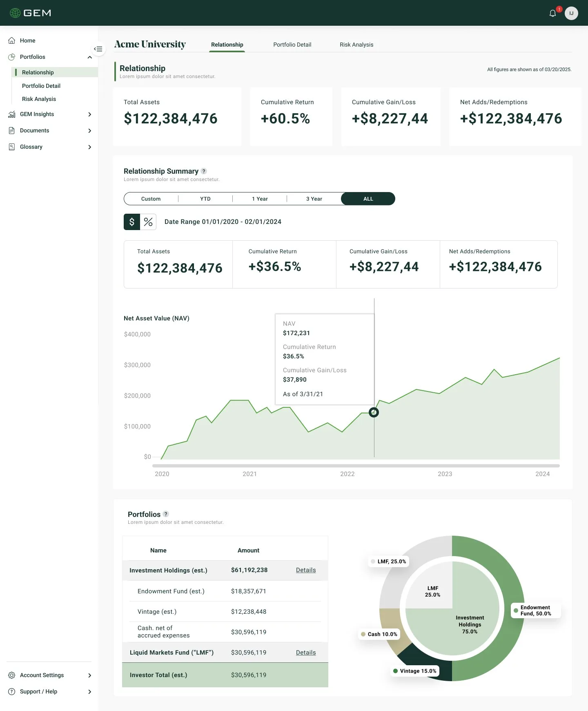
Task: Click the GEM globe logo icon
Action: click(15, 13)
